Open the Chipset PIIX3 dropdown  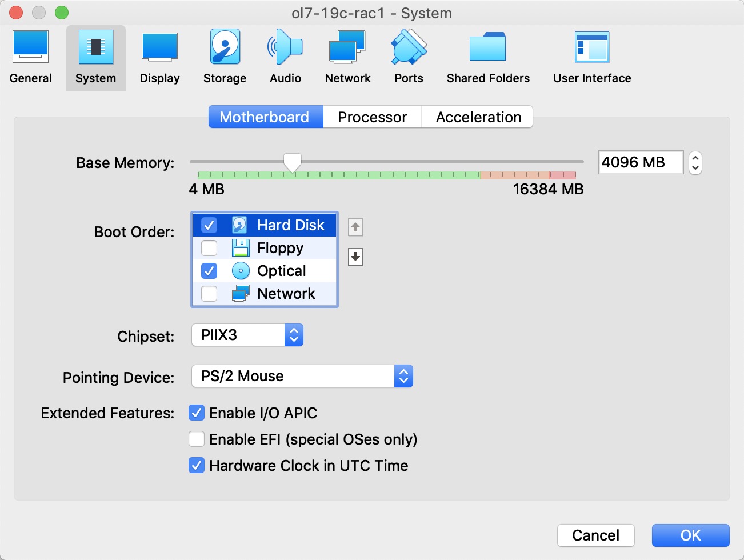click(x=247, y=335)
